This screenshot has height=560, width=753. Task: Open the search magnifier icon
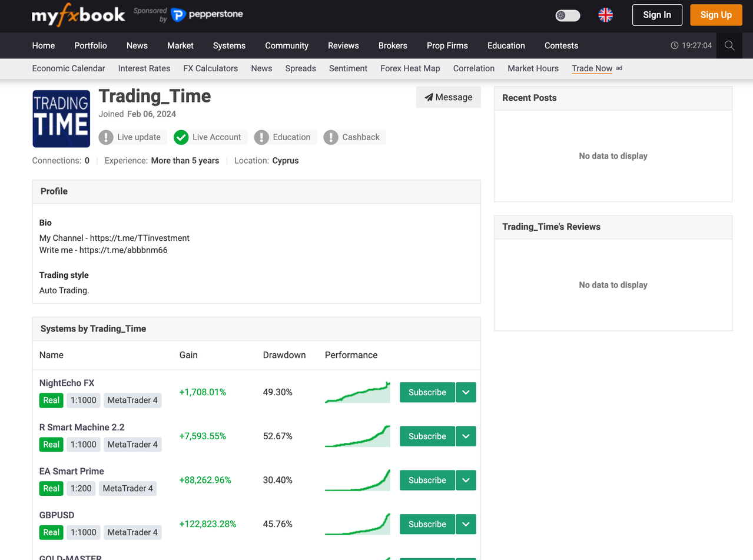pos(729,46)
